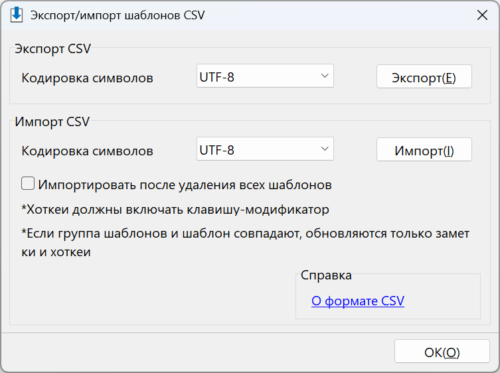Screen dimensions: 500x373
Task: Expand the chevron of the export encoding dropdown
Action: pyautogui.click(x=324, y=76)
